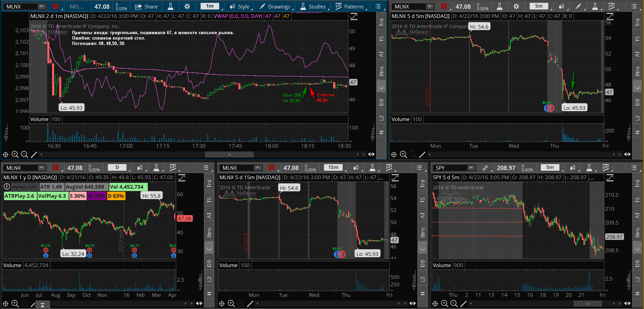
Task: Open the DB side tab on the MLNX 5m chart
Action: tap(637, 102)
